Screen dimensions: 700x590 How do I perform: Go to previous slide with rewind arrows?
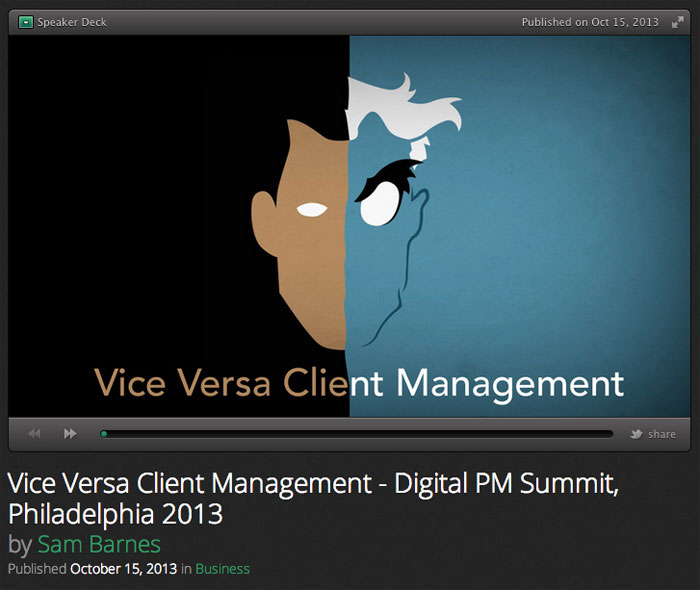(x=34, y=433)
